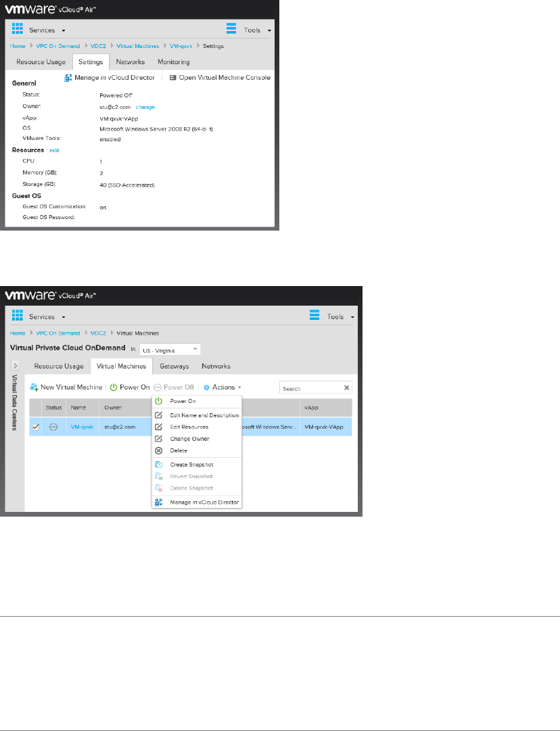The height and width of the screenshot is (731, 560).
Task: Click Manage in vCloud Director icon at top
Action: click(x=68, y=78)
